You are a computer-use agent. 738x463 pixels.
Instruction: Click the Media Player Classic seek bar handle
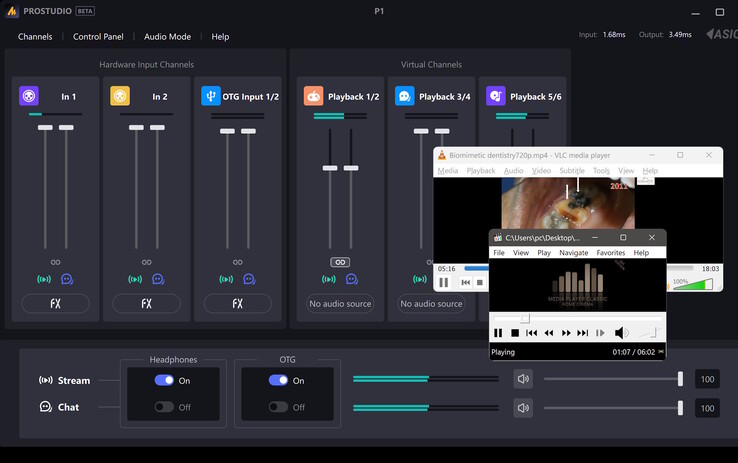[x=525, y=319]
